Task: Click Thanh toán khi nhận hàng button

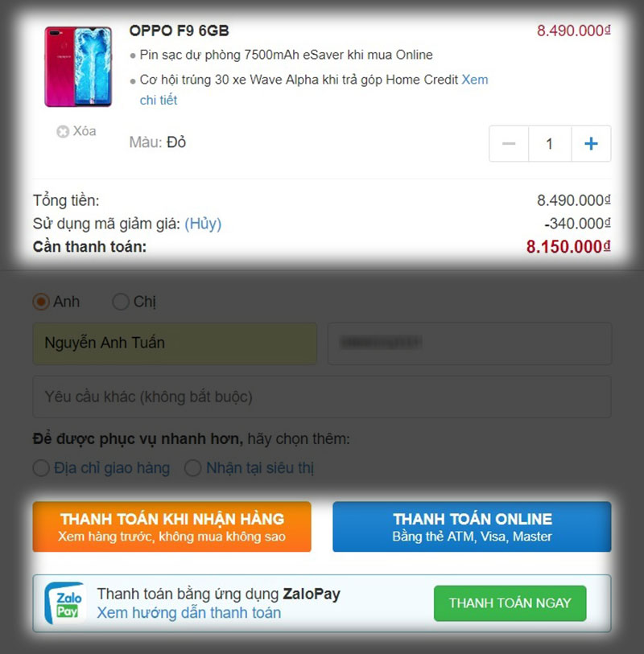Action: tap(172, 527)
